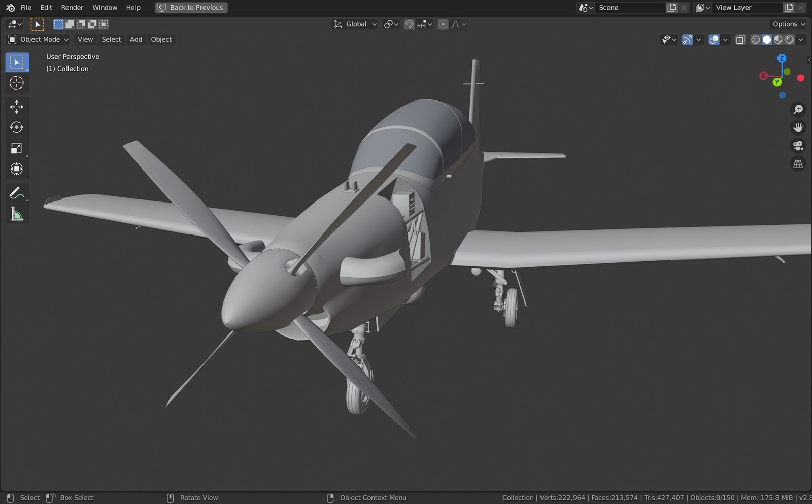
Task: Toggle viewport gizmos visibility
Action: [688, 39]
